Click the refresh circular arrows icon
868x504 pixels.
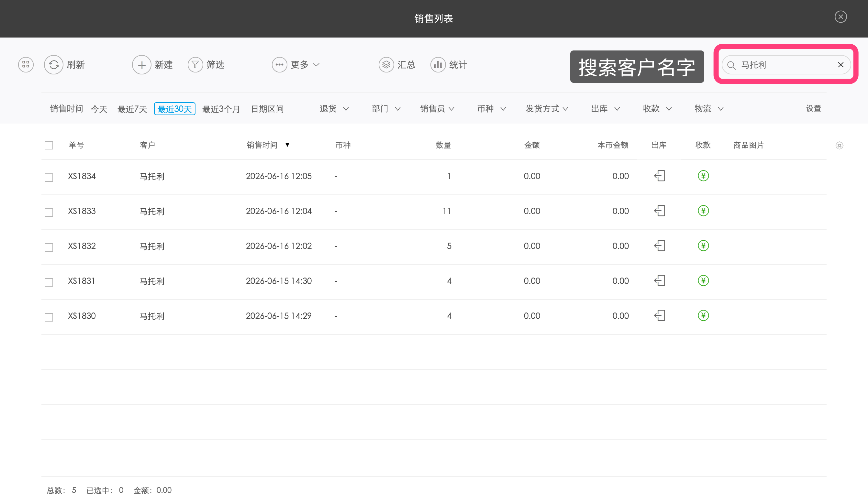[54, 65]
